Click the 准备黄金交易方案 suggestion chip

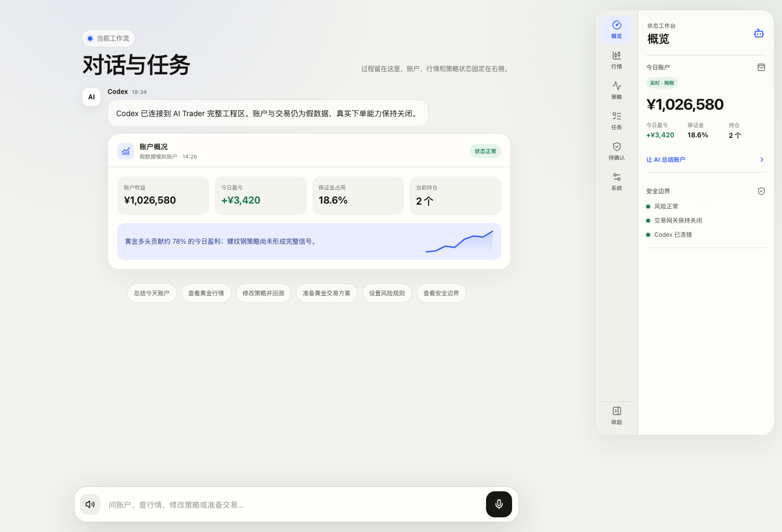[327, 293]
